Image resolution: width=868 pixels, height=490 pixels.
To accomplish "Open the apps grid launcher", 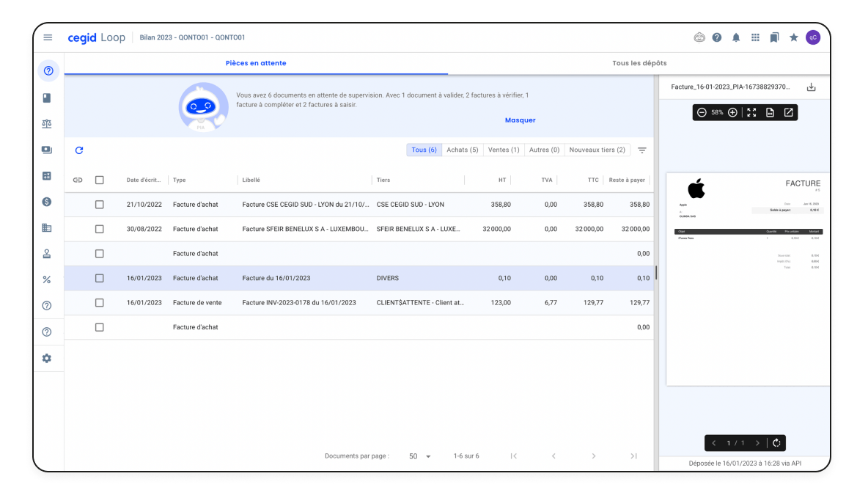I will (x=755, y=37).
